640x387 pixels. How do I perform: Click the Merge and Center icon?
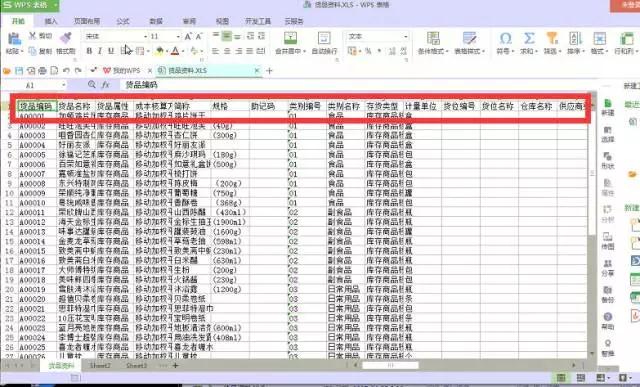tap(290, 38)
